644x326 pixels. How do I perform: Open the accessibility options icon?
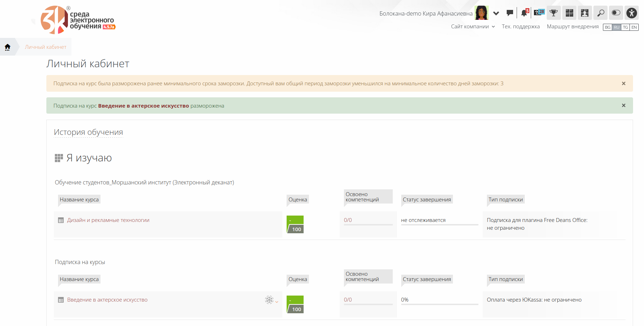click(x=631, y=13)
